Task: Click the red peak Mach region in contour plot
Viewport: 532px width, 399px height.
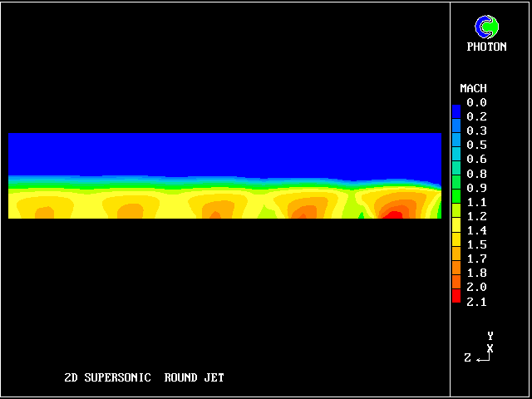Action: coord(392,214)
